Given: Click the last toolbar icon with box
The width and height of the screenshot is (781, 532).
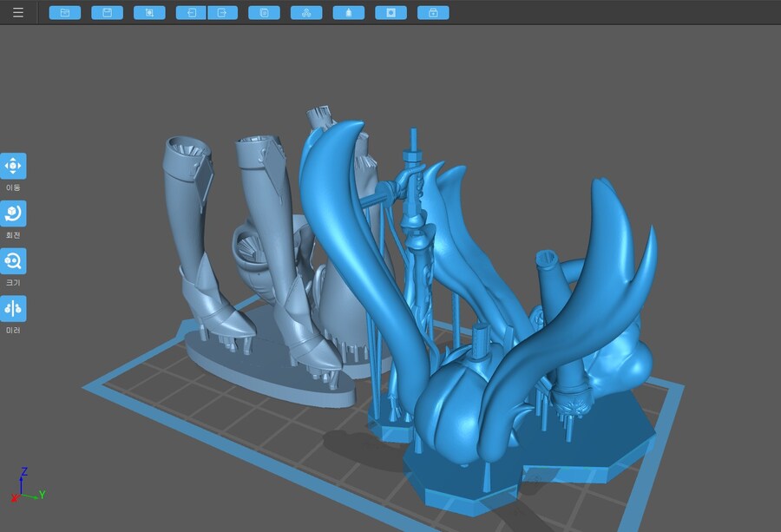Looking at the screenshot, I should [x=433, y=12].
